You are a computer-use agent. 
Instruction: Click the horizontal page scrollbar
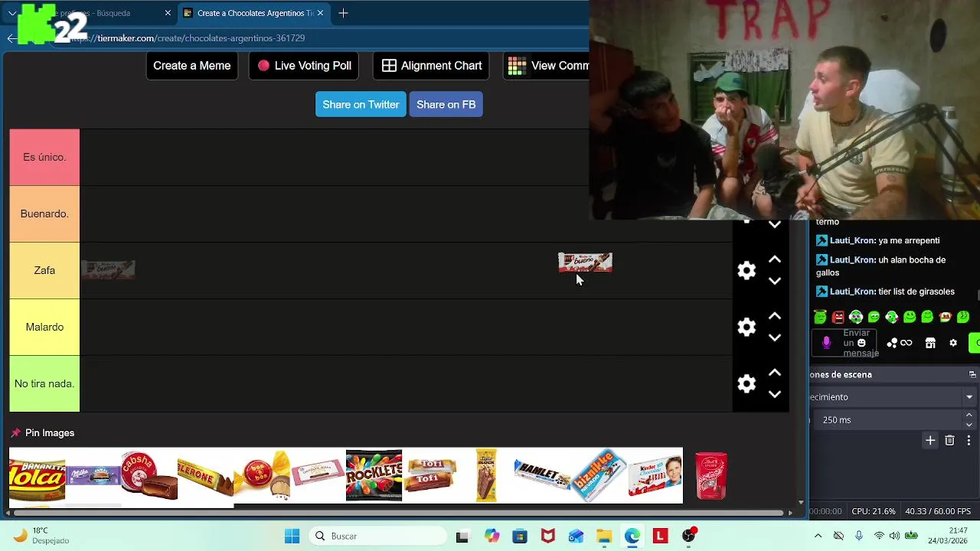tap(398, 512)
